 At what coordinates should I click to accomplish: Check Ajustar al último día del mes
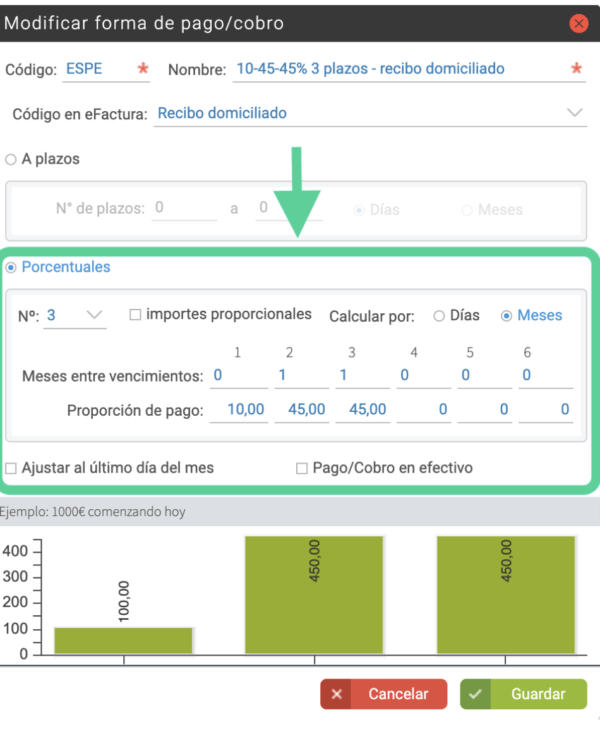click(x=11, y=467)
